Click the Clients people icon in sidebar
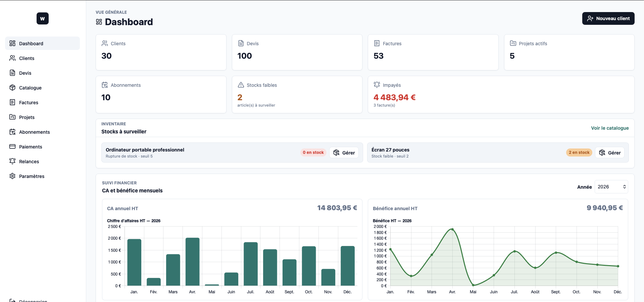This screenshot has height=302, width=644. pyautogui.click(x=12, y=58)
